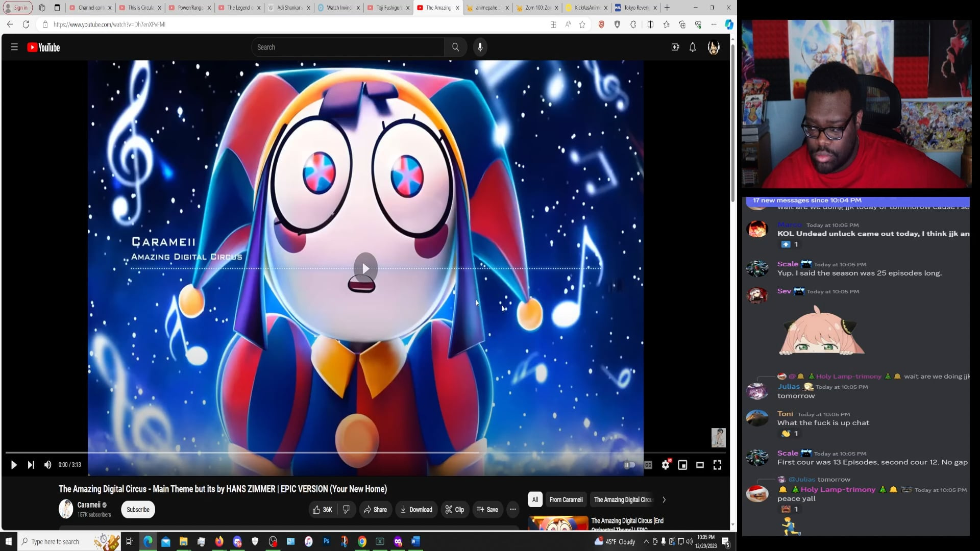Click the YouTube search magnifier button
Viewport: 980px width, 551px height.
click(x=455, y=47)
